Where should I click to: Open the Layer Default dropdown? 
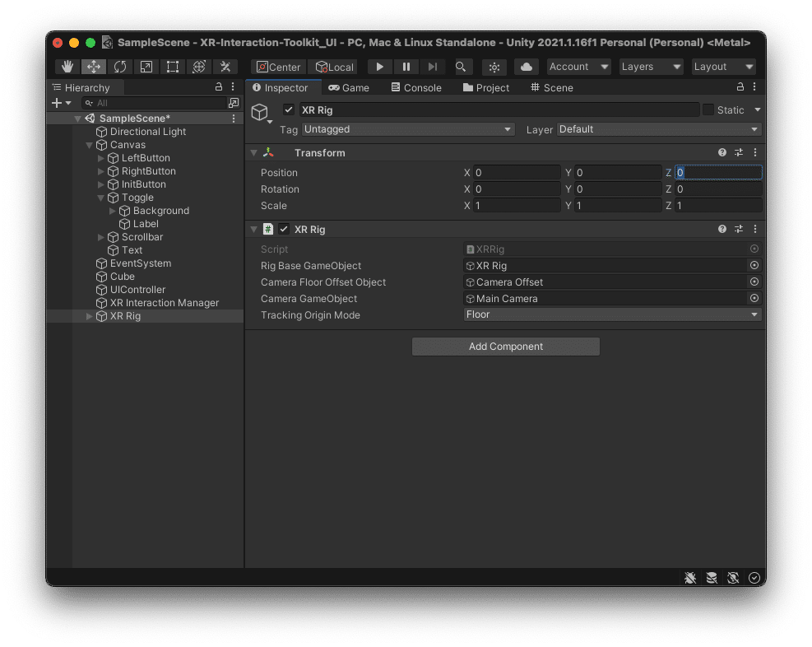[x=659, y=129]
